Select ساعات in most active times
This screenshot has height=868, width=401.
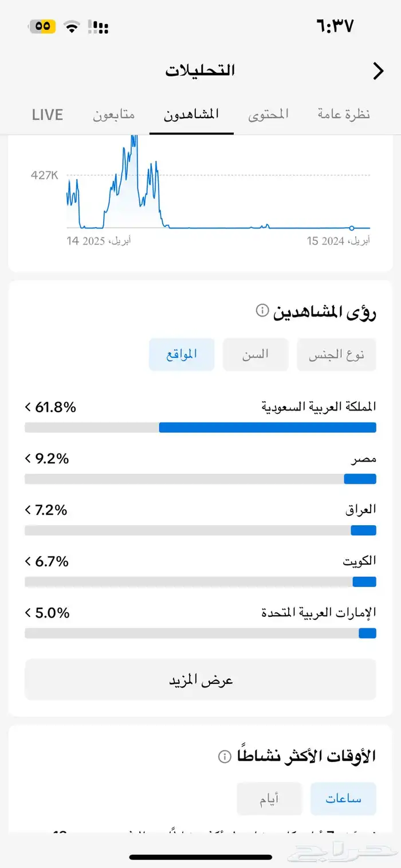tap(343, 798)
